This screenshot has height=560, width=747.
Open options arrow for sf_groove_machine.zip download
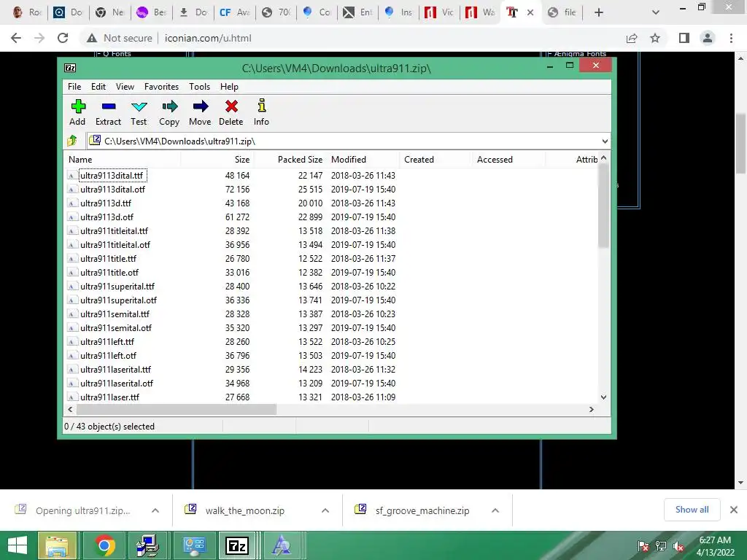click(x=495, y=510)
